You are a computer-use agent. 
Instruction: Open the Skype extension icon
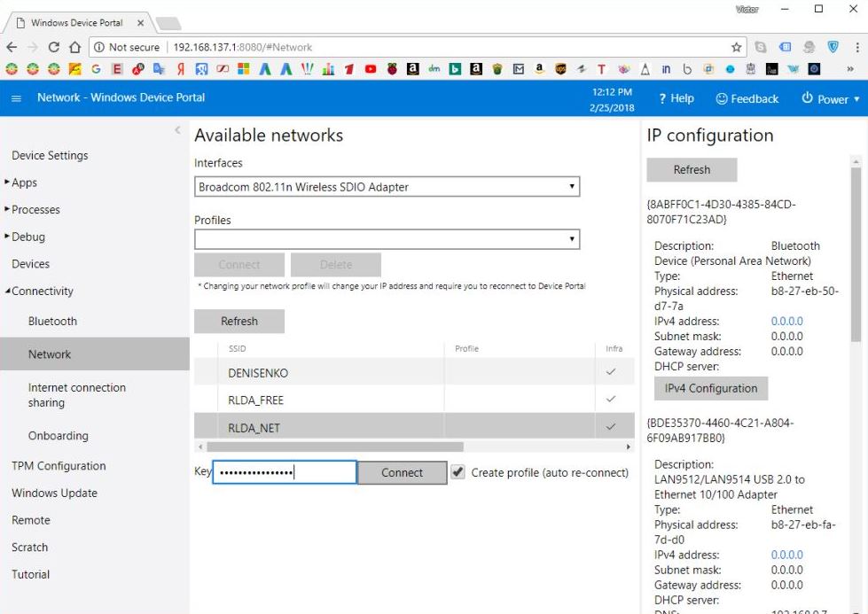click(761, 47)
